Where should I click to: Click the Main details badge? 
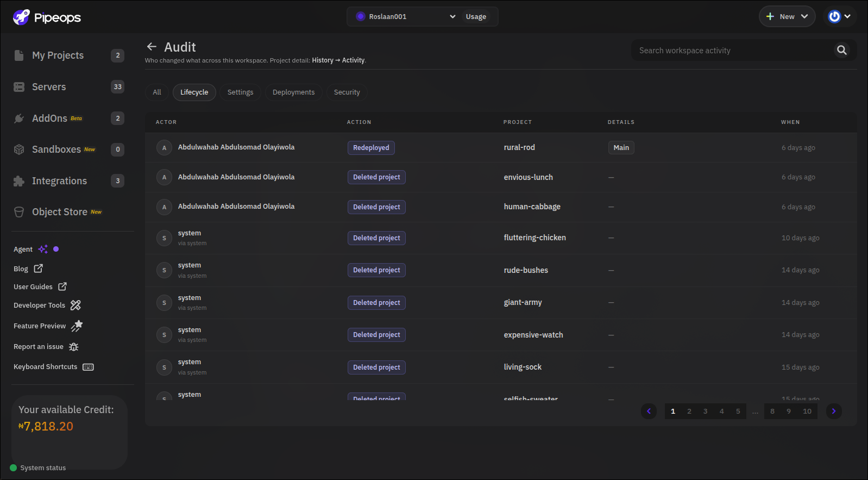pyautogui.click(x=621, y=148)
